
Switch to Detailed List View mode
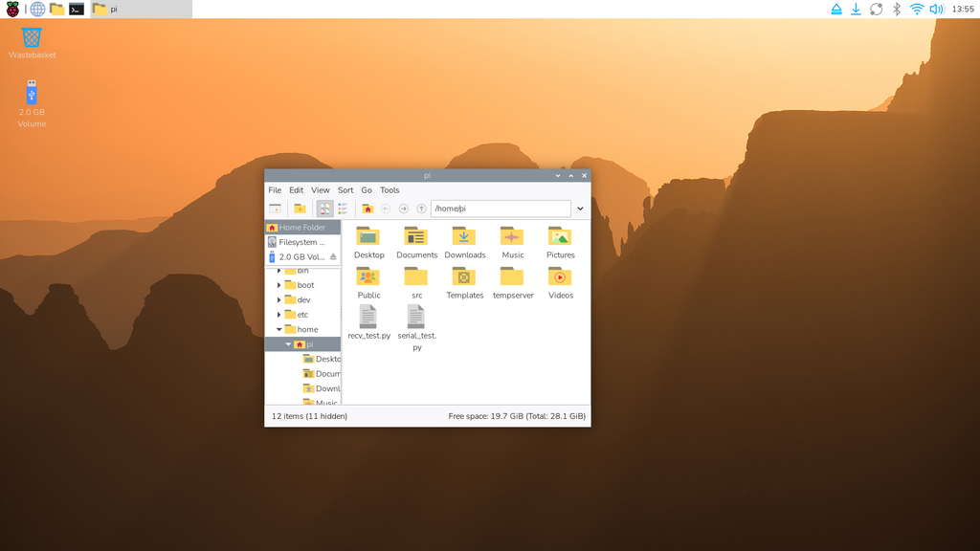tap(343, 209)
